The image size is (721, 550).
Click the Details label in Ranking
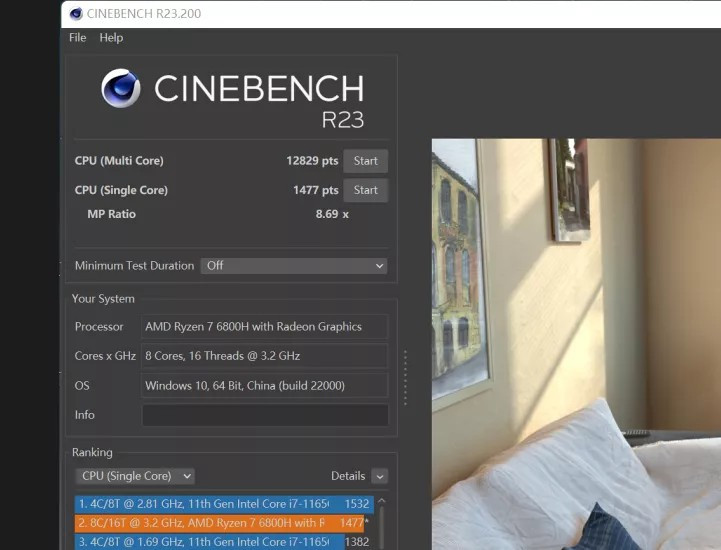[348, 476]
